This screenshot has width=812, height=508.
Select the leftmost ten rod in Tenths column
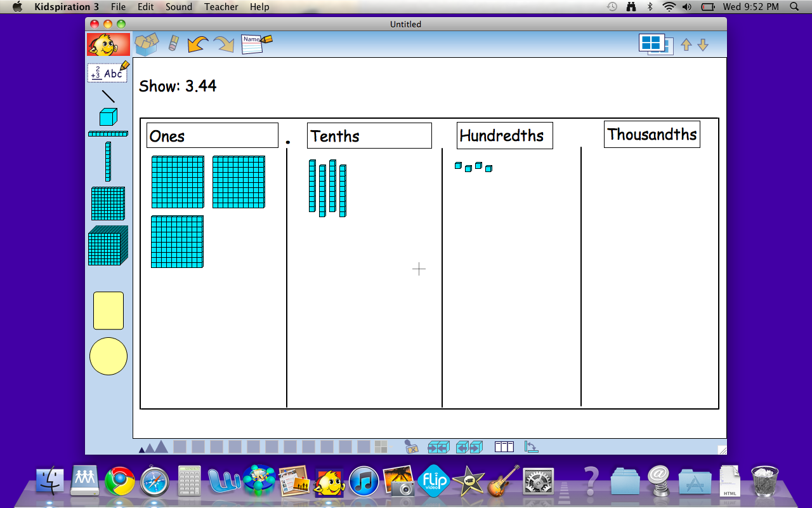312,185
